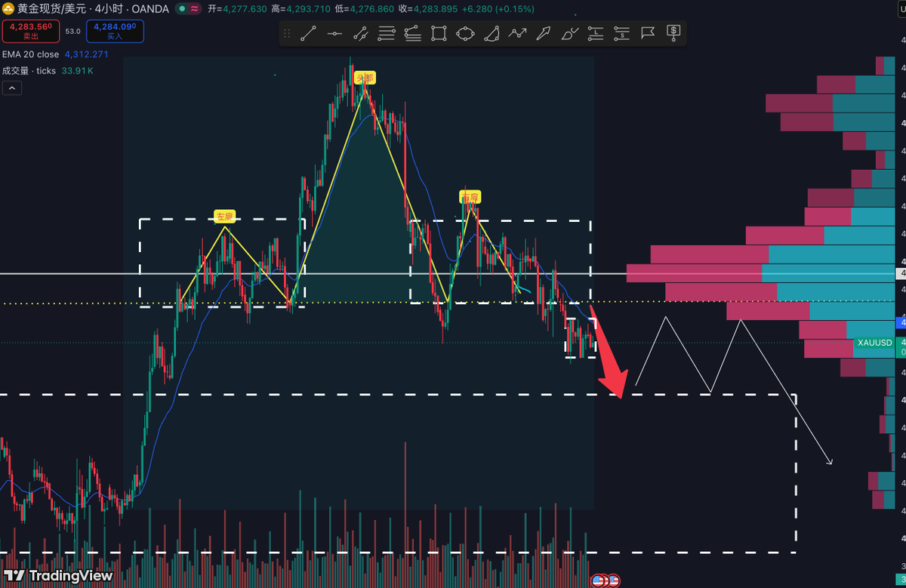Screen dimensions: 906x588
Task: Select the Arc drawing tool
Action: 492,32
